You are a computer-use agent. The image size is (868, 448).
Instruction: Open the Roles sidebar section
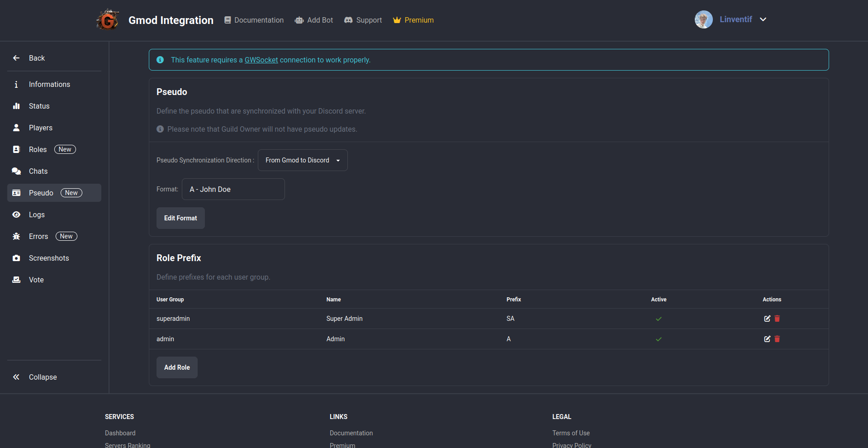pyautogui.click(x=38, y=149)
